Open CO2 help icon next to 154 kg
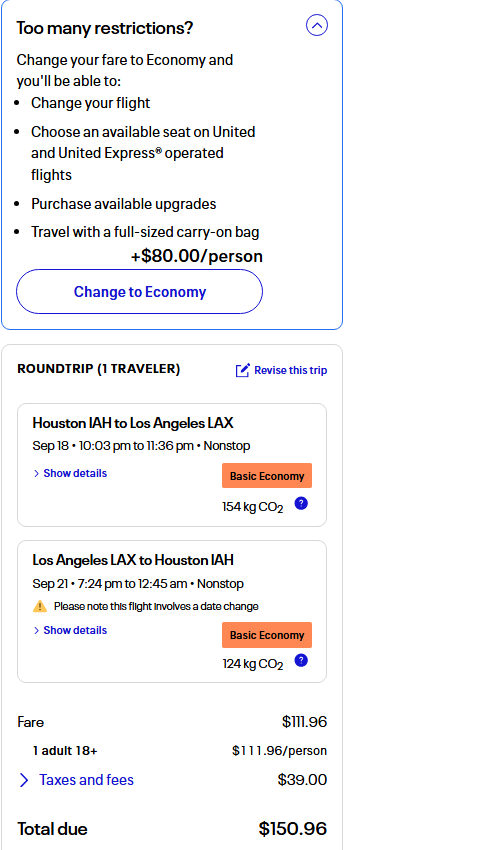Screen dimensions: 500x850 (x=301, y=504)
